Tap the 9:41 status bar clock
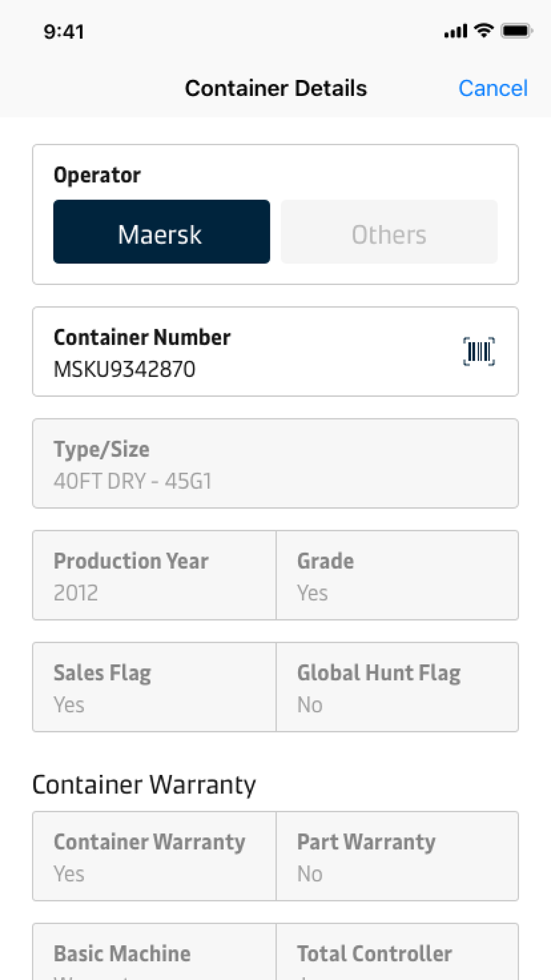 point(64,32)
